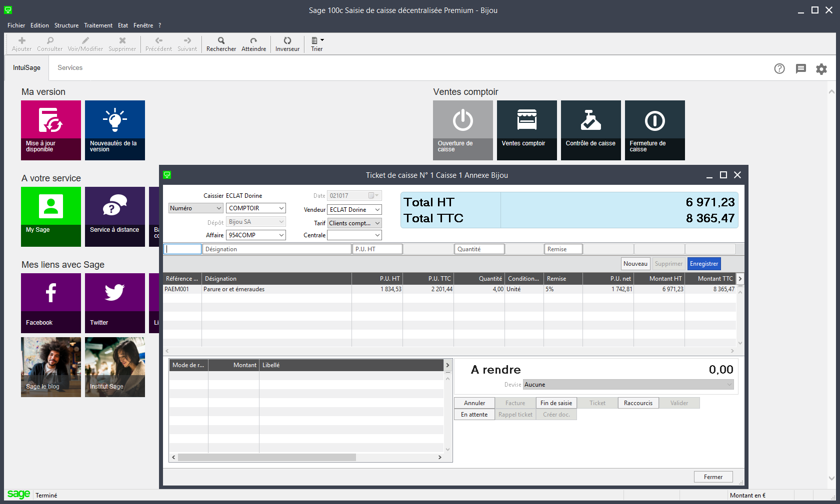Click the Inverseur toolbar icon
The image size is (840, 504).
287,44
